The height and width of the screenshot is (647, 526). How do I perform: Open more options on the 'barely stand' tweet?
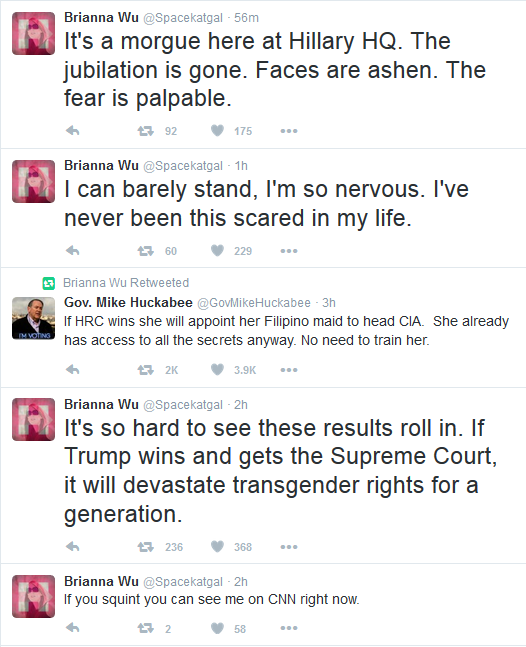tap(289, 251)
